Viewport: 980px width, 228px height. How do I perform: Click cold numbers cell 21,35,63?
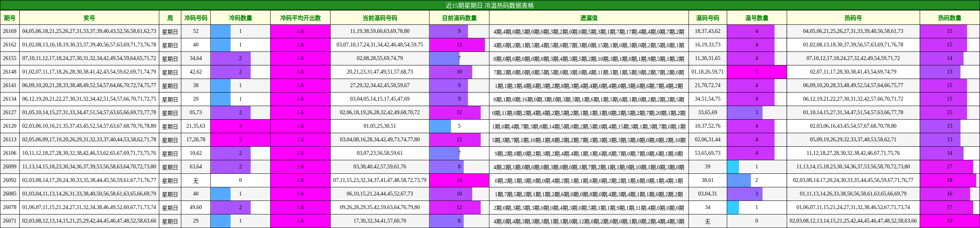(196, 126)
